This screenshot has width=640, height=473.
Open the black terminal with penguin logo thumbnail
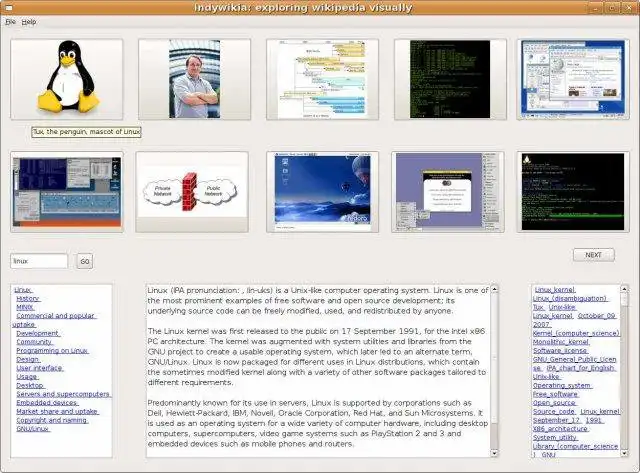(573, 192)
